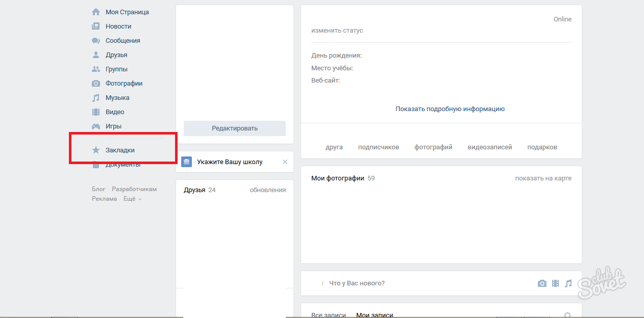
Task: Open Документы in the sidebar
Action: click(123, 165)
